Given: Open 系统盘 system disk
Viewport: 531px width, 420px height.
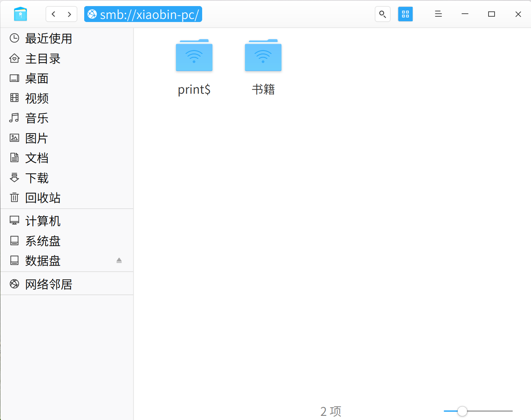Looking at the screenshot, I should click(67, 241).
